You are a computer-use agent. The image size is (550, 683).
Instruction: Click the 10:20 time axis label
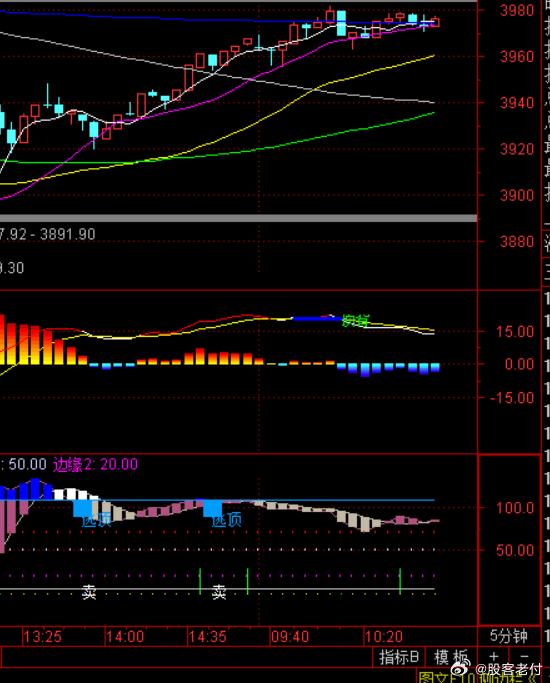click(384, 637)
